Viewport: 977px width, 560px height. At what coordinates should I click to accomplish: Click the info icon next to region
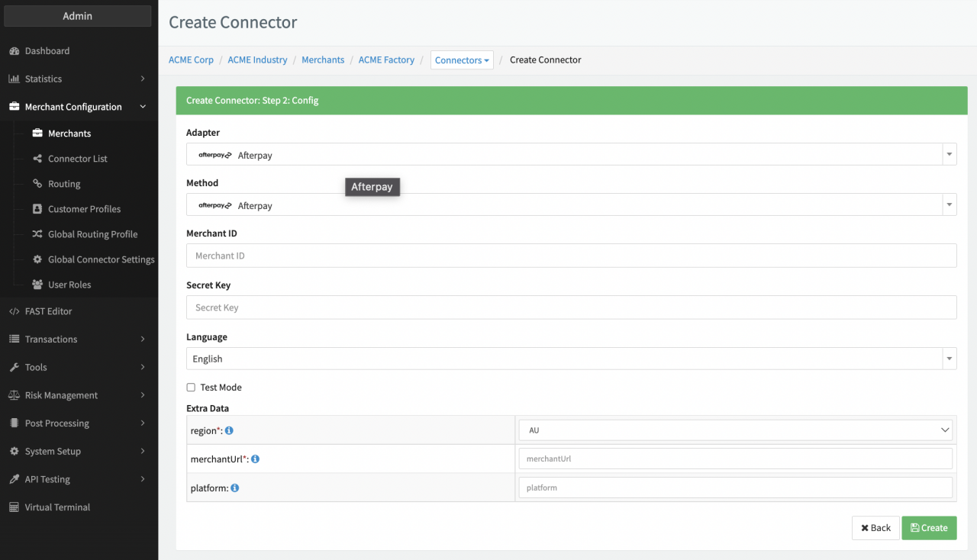[x=230, y=431]
